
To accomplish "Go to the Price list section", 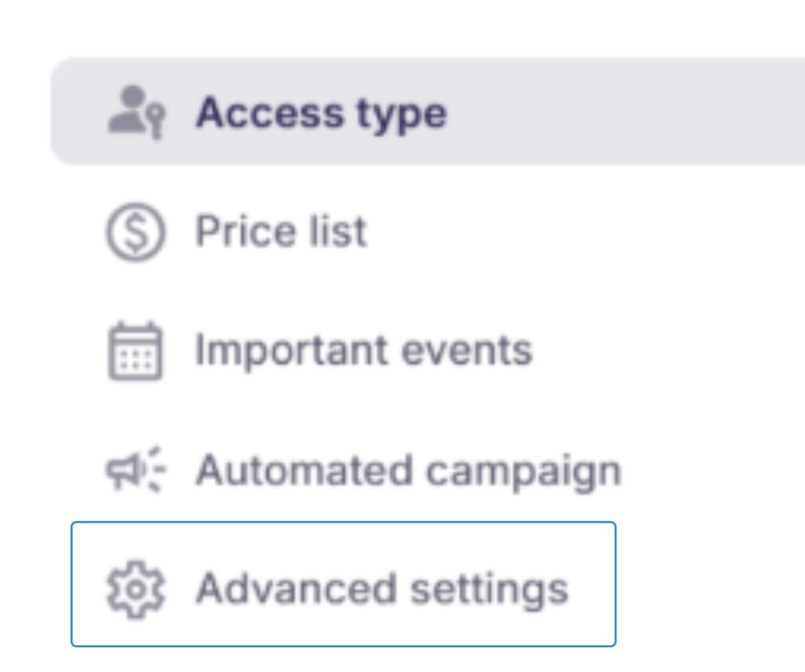I will 281,231.
